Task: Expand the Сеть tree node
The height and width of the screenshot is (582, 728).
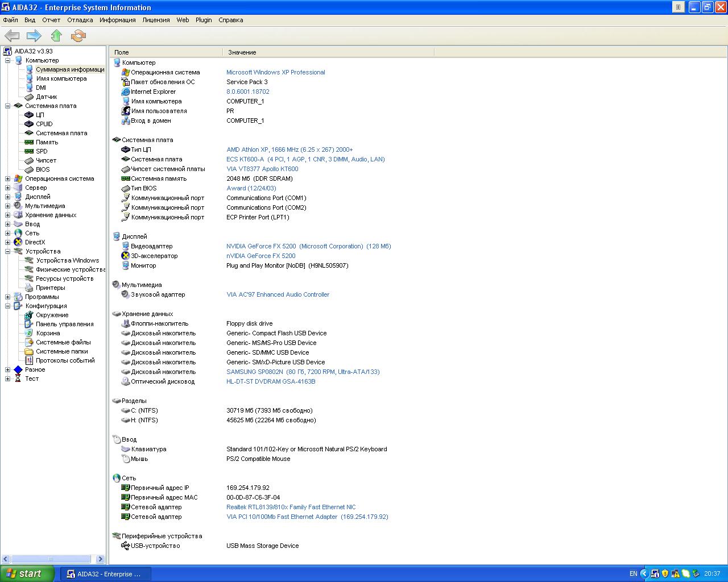Action: (8, 233)
